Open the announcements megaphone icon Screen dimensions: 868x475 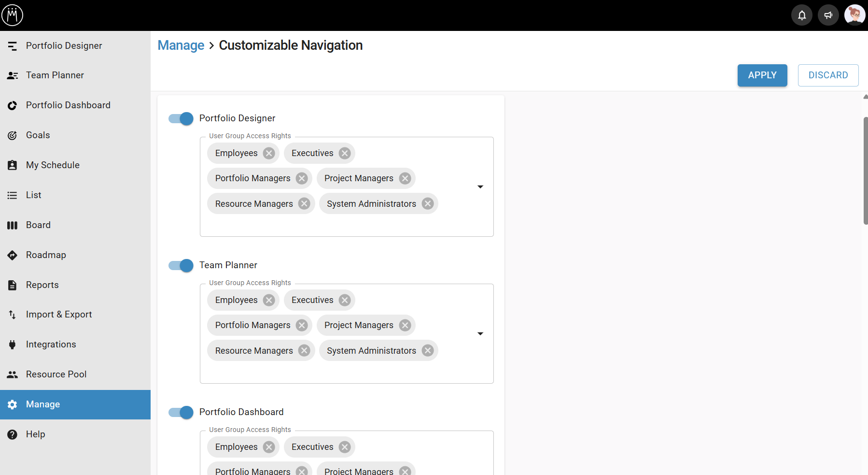[828, 15]
